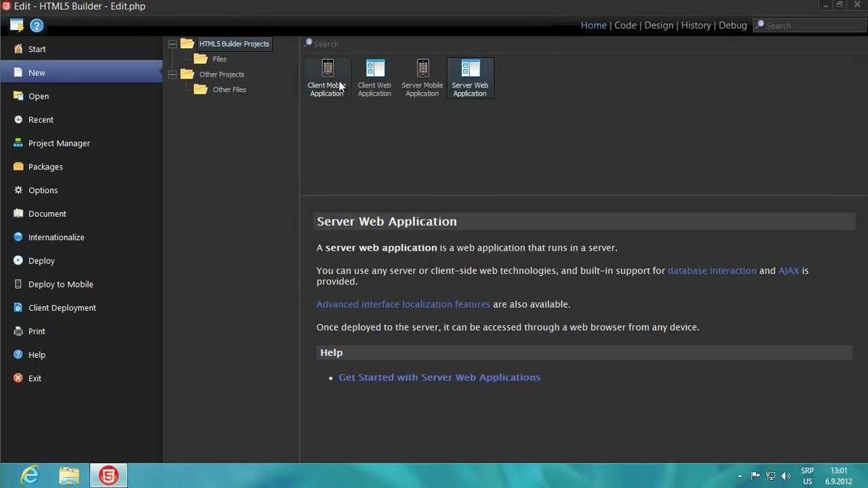The width and height of the screenshot is (868, 488).
Task: Click the Print icon in the sidebar
Action: (x=18, y=331)
